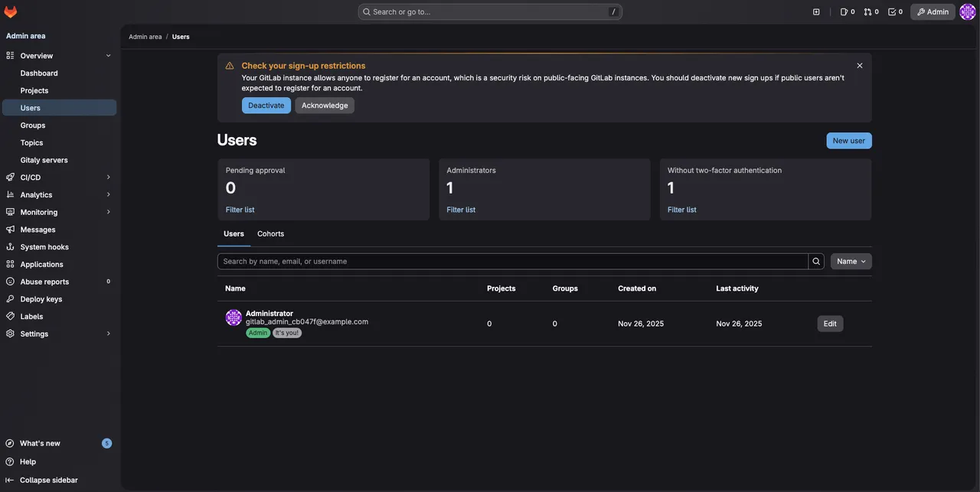This screenshot has height=492, width=980.
Task: Click the New user button
Action: (849, 141)
